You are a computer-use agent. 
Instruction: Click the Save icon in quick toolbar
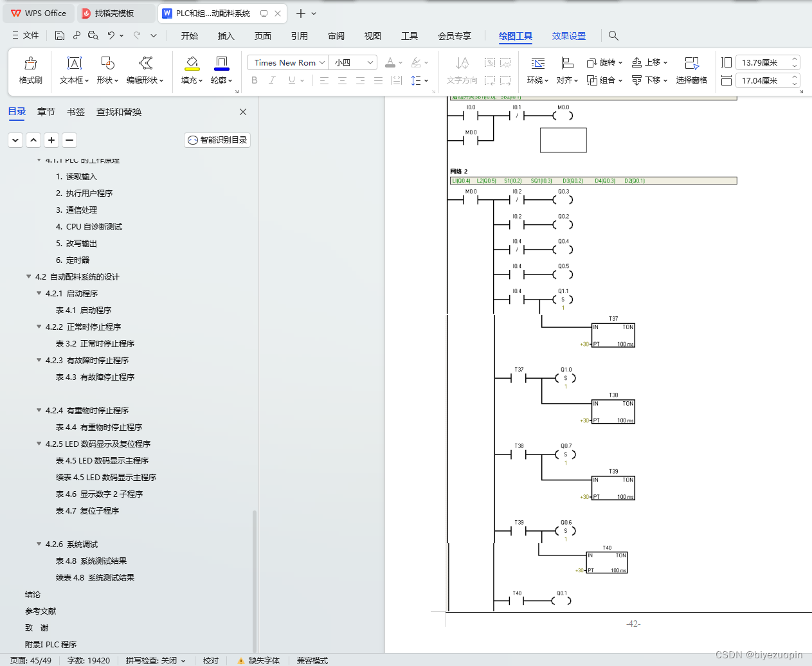tap(60, 35)
